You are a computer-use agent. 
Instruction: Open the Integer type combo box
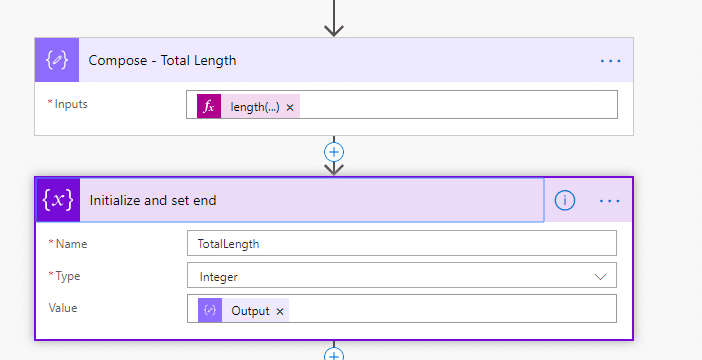click(x=402, y=275)
